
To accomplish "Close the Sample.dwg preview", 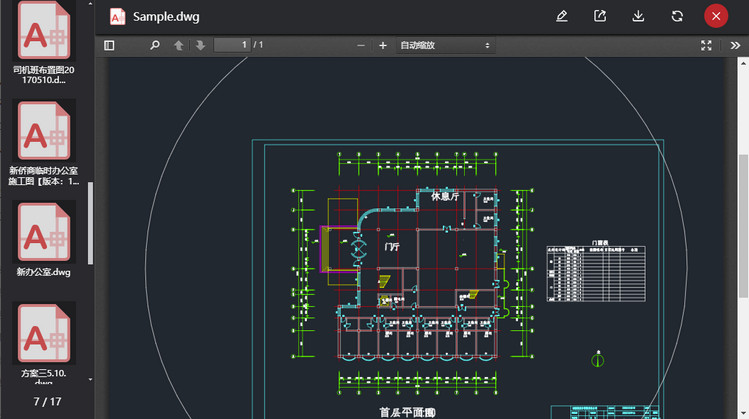I will 716,16.
